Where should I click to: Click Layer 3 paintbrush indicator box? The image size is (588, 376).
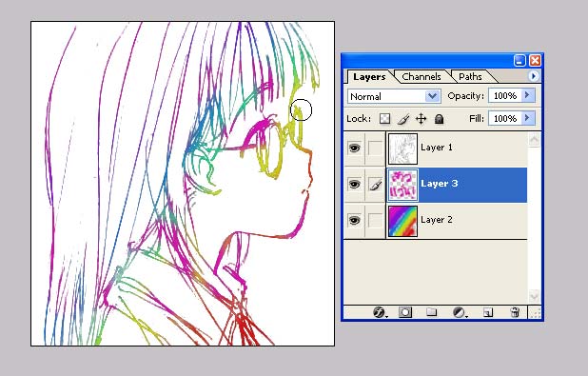[375, 185]
